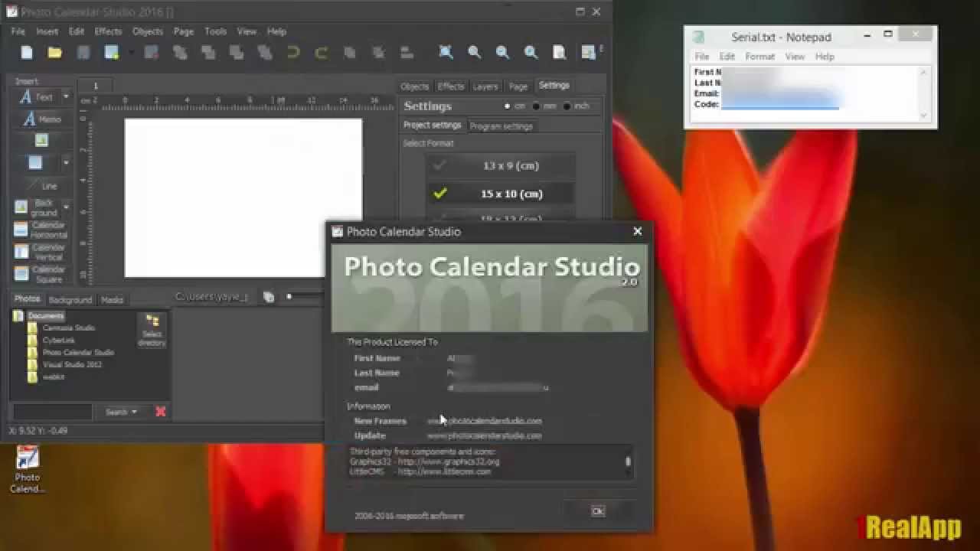Insert a Calendar Vertical object

point(41,252)
